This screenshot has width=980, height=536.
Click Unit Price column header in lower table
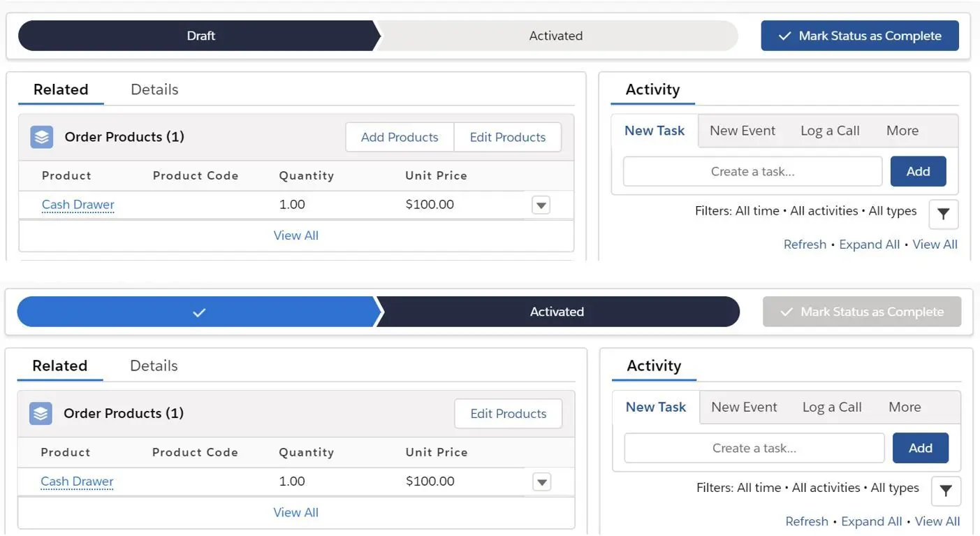[x=437, y=452]
